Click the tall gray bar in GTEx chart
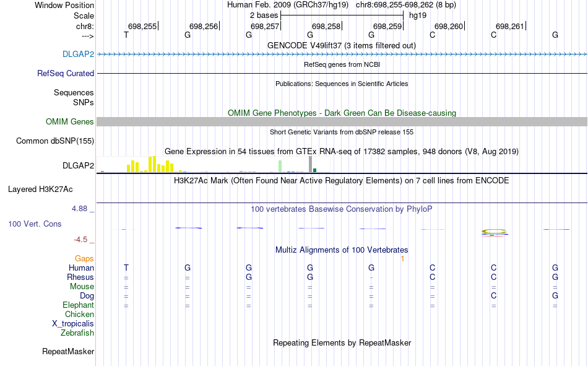The image size is (588, 366). [310, 164]
